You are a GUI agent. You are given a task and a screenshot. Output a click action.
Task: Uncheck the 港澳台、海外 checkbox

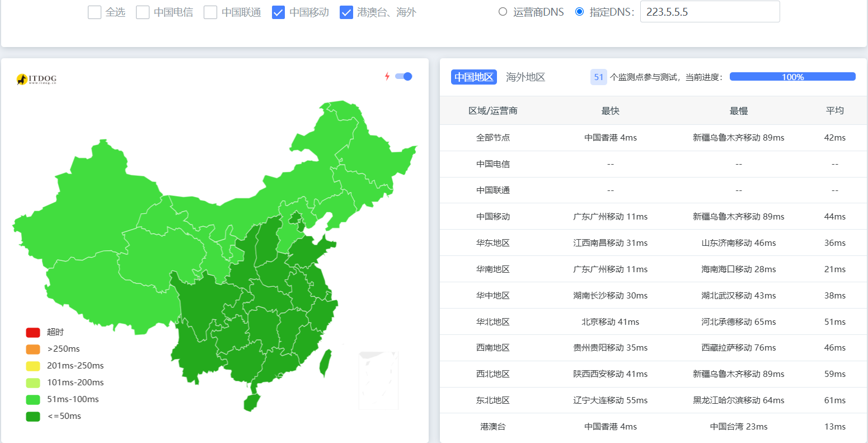pos(346,12)
